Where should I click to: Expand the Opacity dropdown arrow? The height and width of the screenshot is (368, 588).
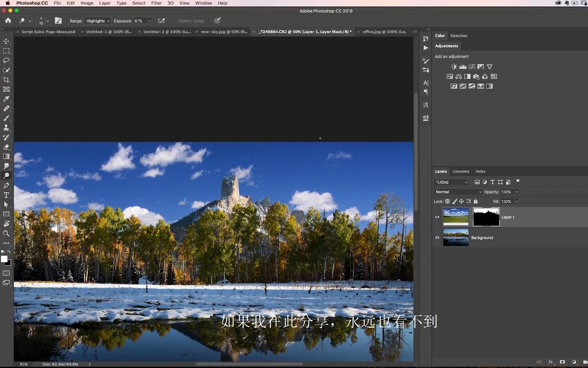pos(516,192)
